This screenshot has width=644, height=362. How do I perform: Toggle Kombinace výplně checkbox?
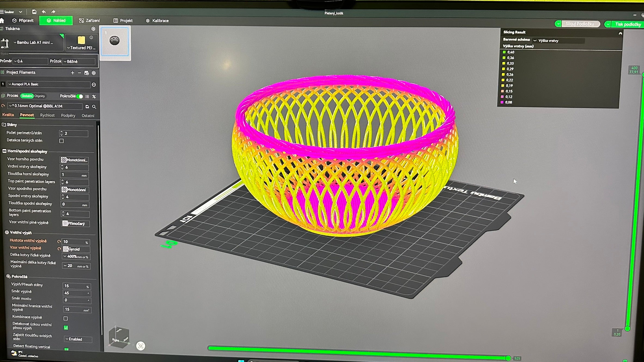click(66, 318)
